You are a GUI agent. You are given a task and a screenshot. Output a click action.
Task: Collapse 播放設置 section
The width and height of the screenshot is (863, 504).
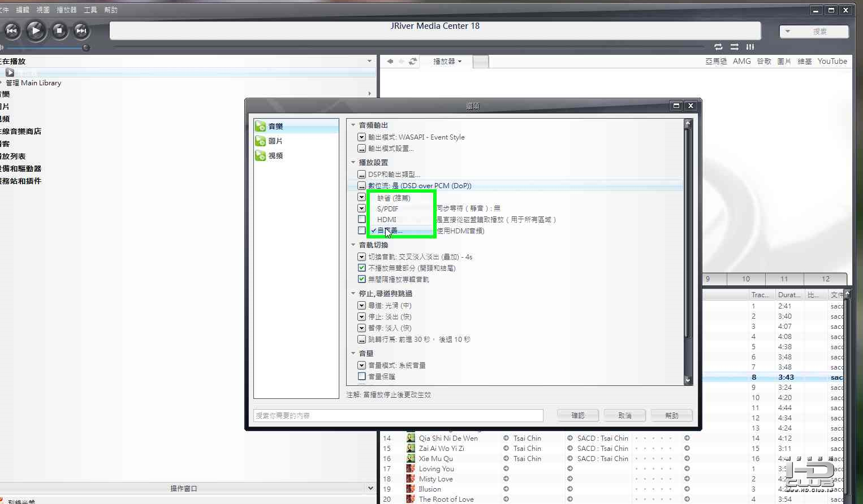(353, 162)
